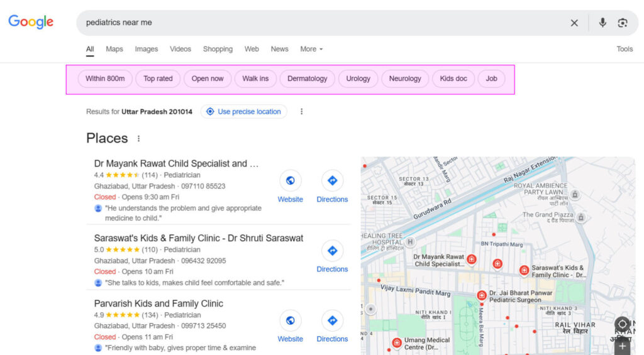Click Dr Mayank Rawat map pin
This screenshot has width=644, height=355.
[472, 259]
